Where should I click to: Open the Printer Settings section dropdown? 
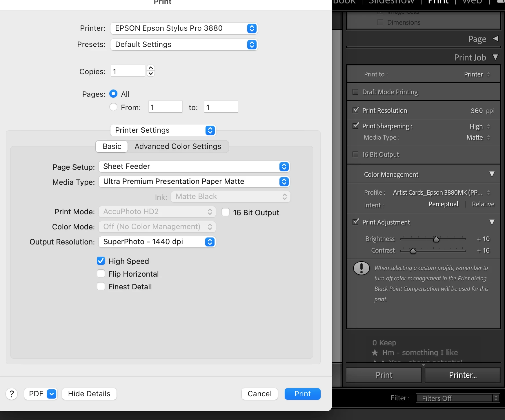163,130
